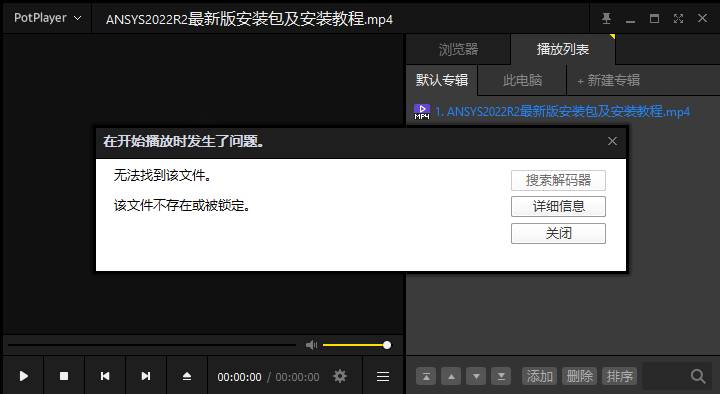This screenshot has height=394, width=720.
Task: Go to previous track icon
Action: pyautogui.click(x=105, y=376)
